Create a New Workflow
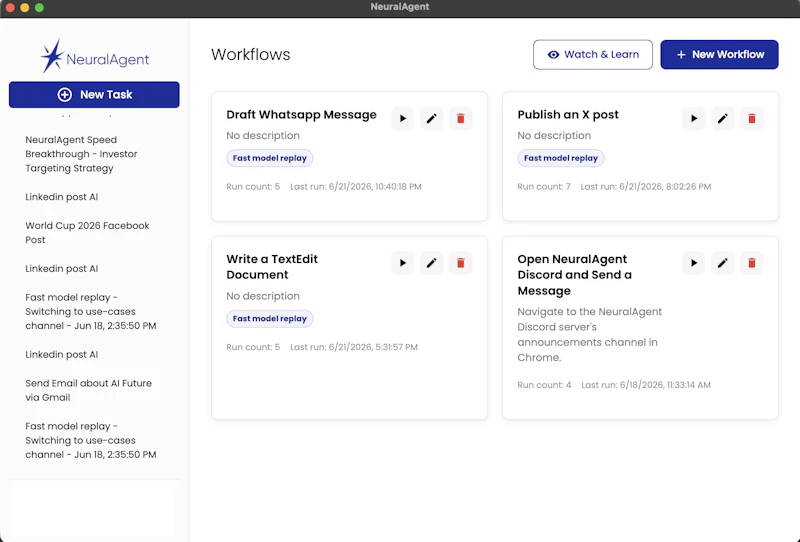The image size is (800, 542). pyautogui.click(x=719, y=55)
